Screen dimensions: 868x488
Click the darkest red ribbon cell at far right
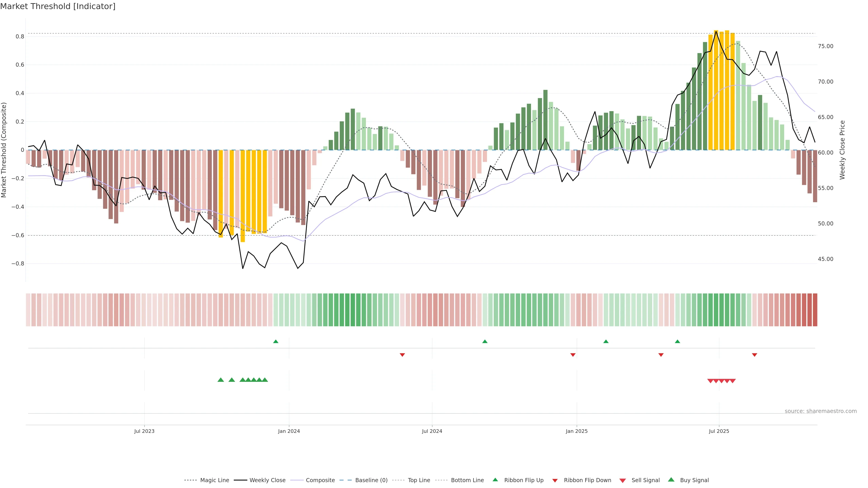[815, 310]
